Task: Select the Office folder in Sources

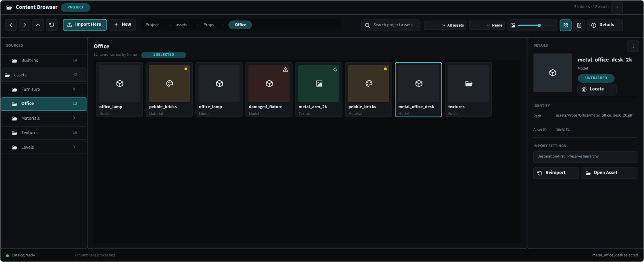Action: pyautogui.click(x=44, y=104)
